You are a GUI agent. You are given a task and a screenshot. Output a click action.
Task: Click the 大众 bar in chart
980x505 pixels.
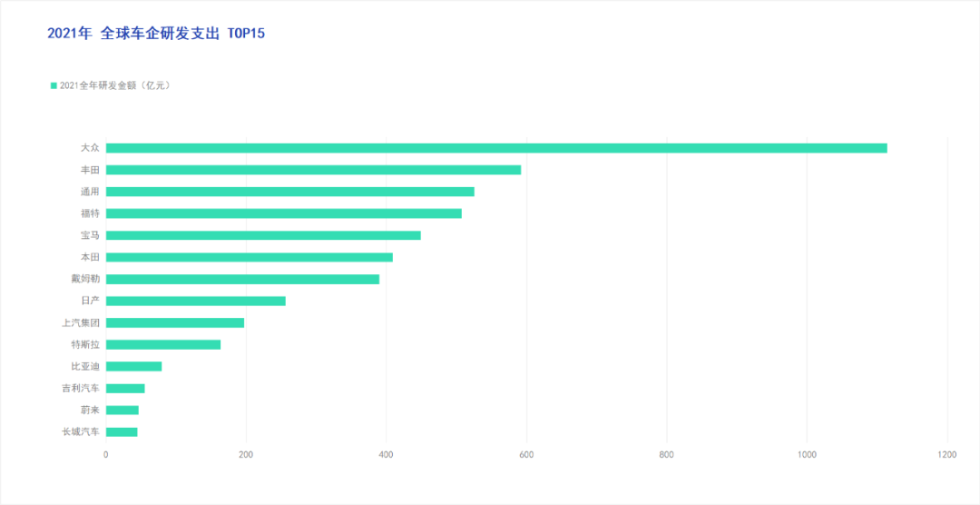tap(496, 148)
